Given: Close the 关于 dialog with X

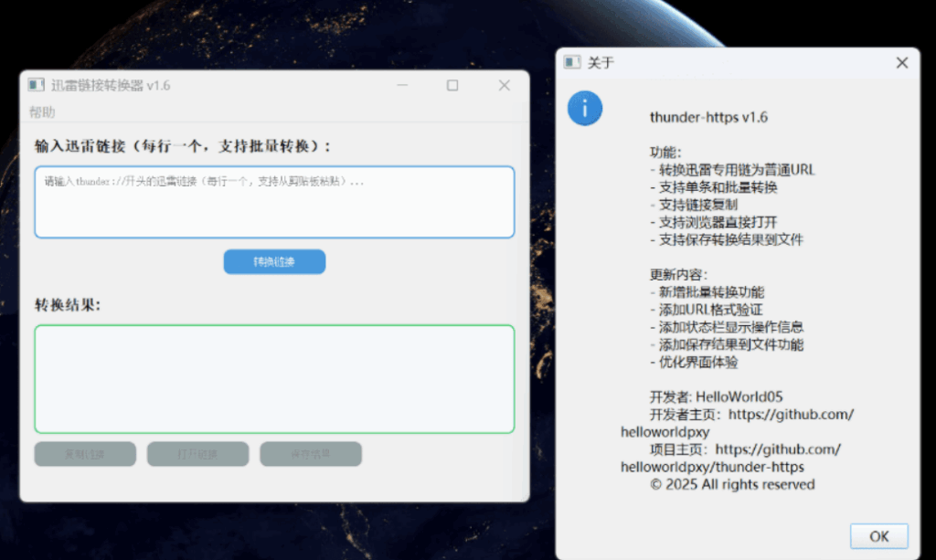Looking at the screenshot, I should click(x=902, y=63).
